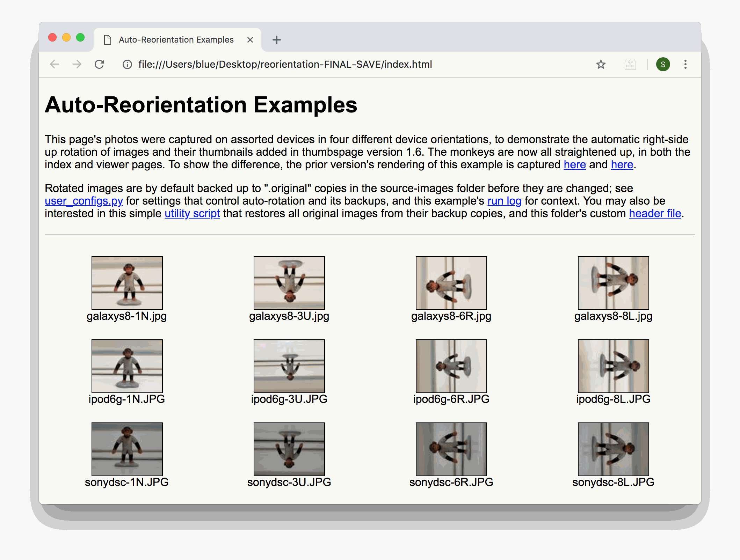Bookmark this page with the star icon
740x560 pixels.
pos(601,64)
